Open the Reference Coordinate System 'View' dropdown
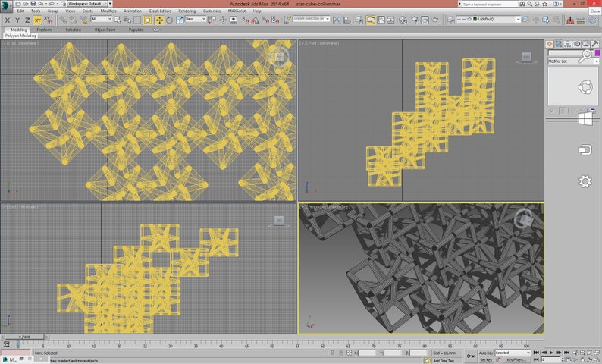This screenshot has height=364, width=602. pyautogui.click(x=196, y=19)
